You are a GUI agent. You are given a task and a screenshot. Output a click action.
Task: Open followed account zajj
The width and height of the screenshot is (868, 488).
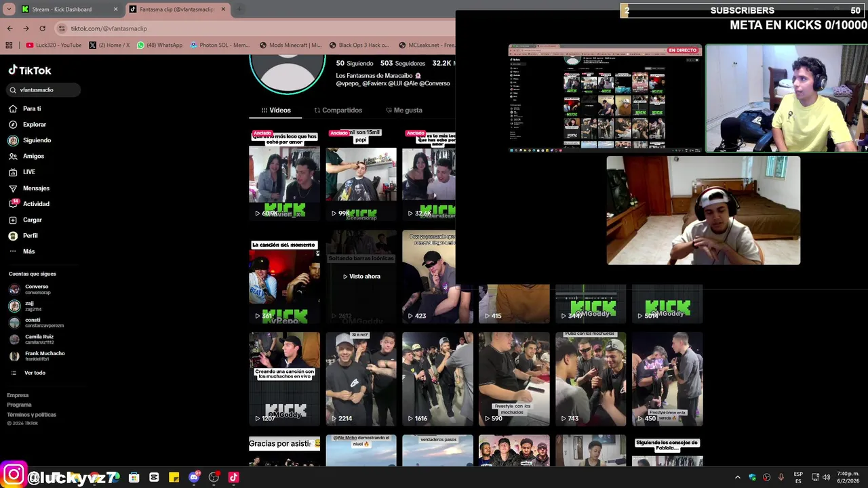click(x=26, y=306)
